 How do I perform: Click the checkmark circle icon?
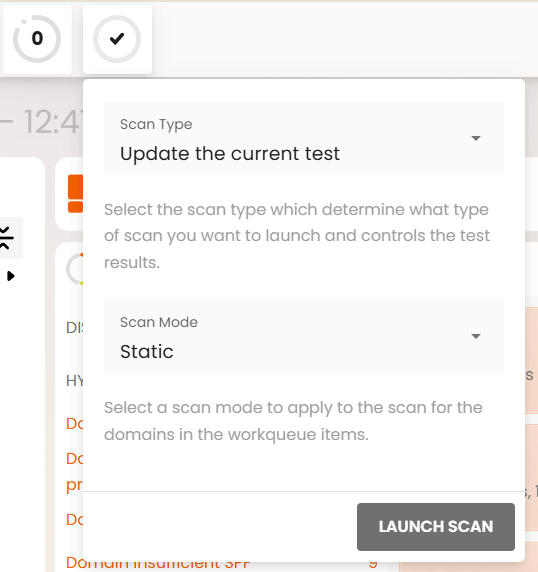coord(117,39)
